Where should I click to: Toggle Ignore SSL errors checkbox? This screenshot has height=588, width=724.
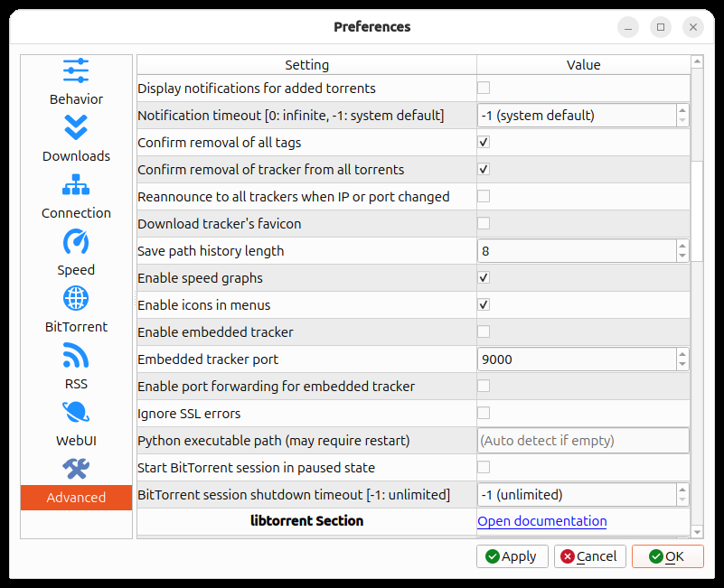[484, 414]
